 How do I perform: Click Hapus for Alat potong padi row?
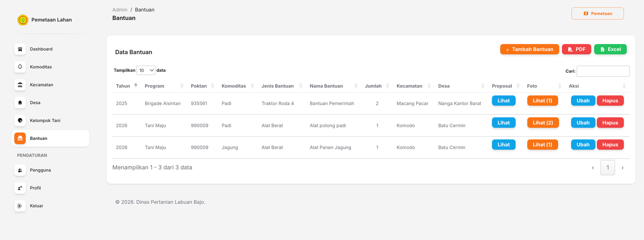(x=610, y=123)
